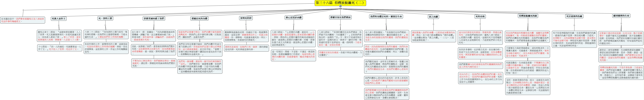Click the box beginning 不需要花力氣把黑暗趕走
Screen dimensions: 644x100
pos(528,52)
